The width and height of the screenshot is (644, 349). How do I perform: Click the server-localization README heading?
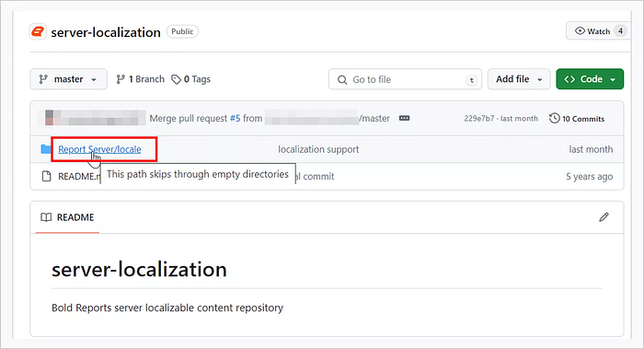[x=139, y=270]
